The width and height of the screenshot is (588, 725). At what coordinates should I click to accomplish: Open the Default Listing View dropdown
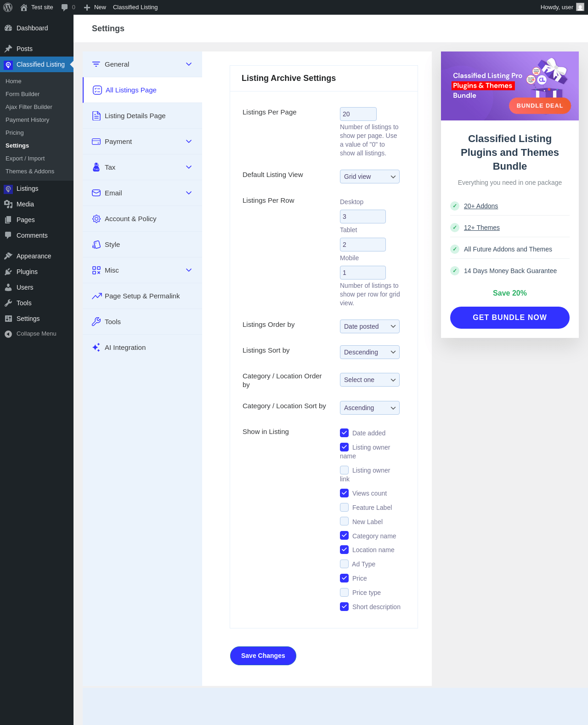[370, 177]
